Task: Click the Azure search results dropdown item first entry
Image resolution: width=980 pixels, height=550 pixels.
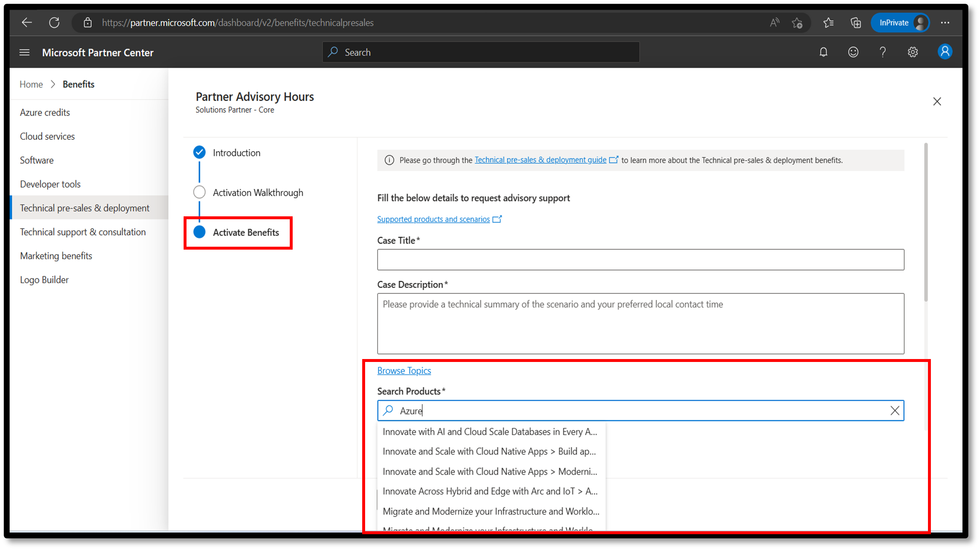Action: [489, 432]
